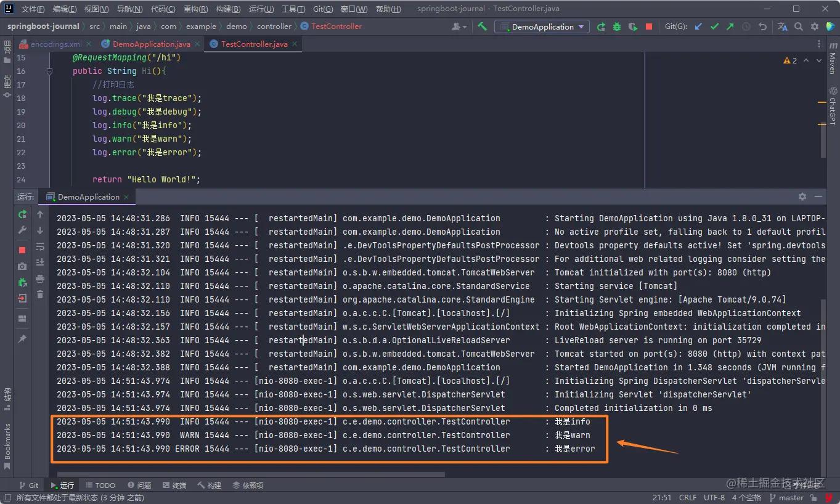The width and height of the screenshot is (840, 504).
Task: Open the 构建(B) menu in menu bar
Action: 228,9
